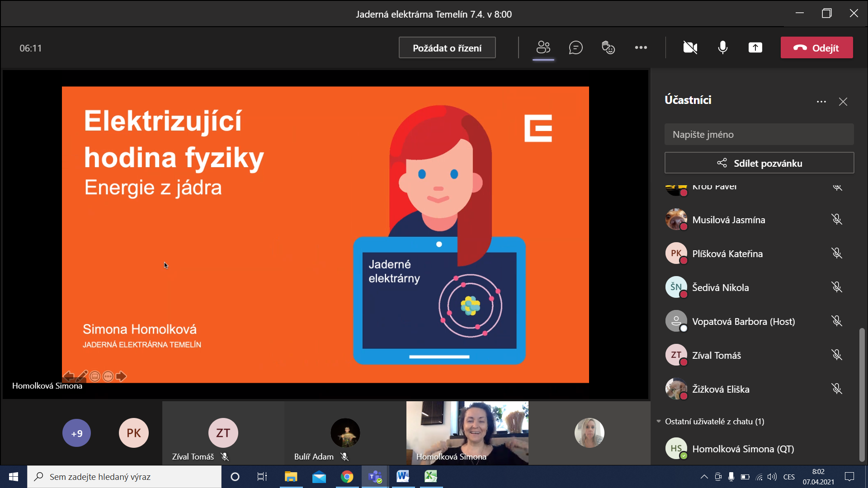Click next slide arrow in presentation

pyautogui.click(x=121, y=376)
